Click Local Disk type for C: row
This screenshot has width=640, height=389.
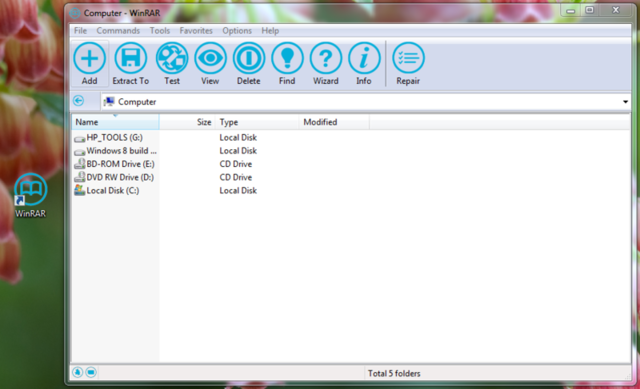pos(238,191)
